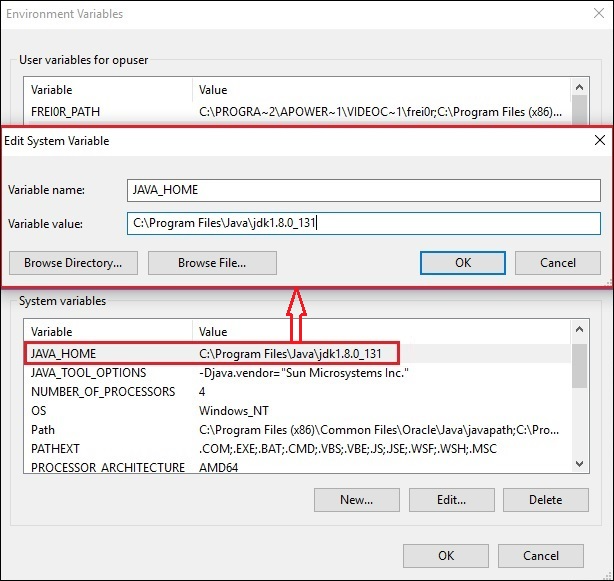Select the Path system variable row
The width and height of the screenshot is (614, 581).
coord(297,430)
